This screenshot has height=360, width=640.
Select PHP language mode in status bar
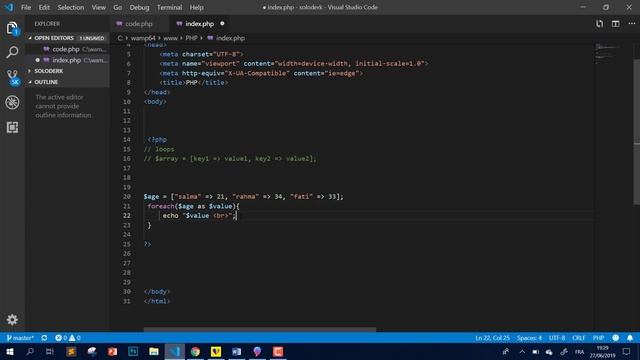pos(598,338)
